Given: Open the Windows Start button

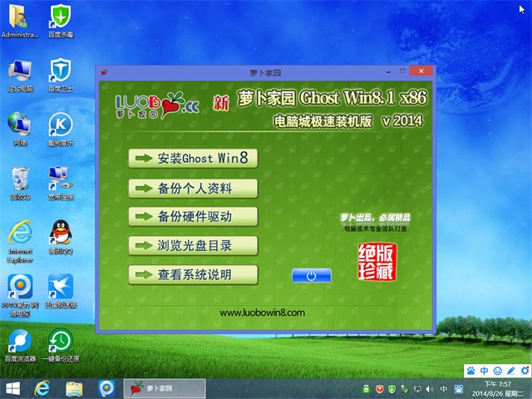Looking at the screenshot, I should pos(13,388).
